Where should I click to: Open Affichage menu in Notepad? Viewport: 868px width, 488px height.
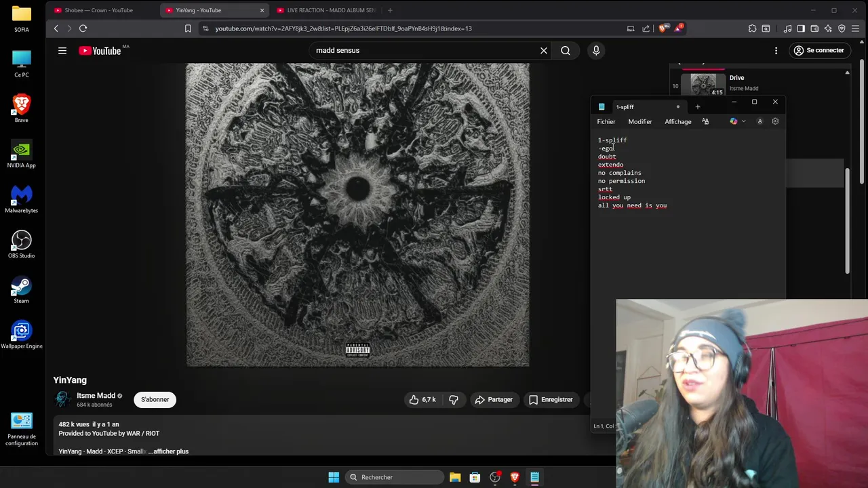coord(678,121)
